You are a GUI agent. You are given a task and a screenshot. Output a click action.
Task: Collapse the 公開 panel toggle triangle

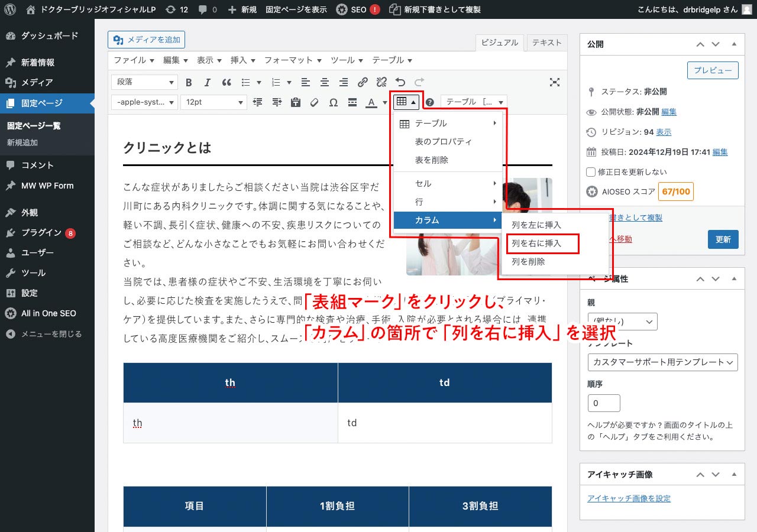(734, 44)
